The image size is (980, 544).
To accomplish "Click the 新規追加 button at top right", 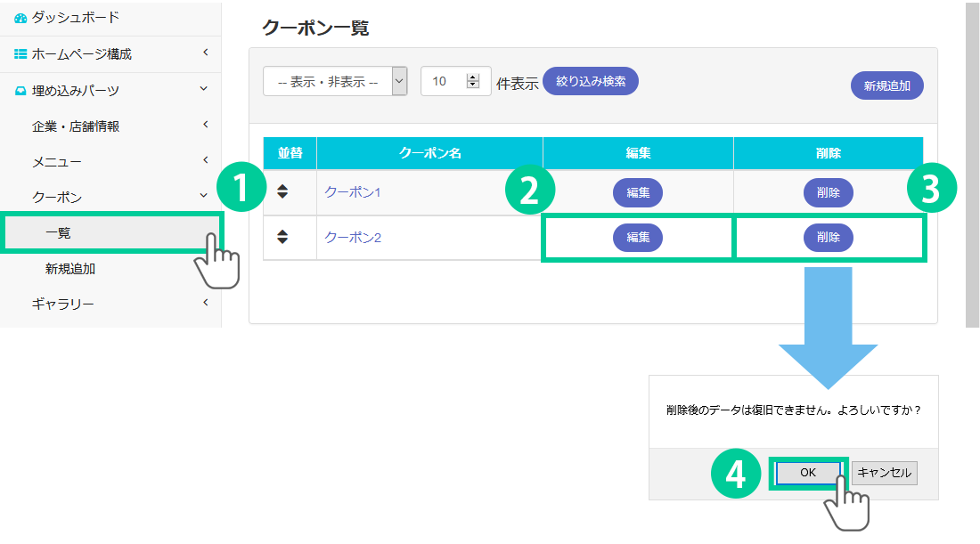I will tap(886, 86).
